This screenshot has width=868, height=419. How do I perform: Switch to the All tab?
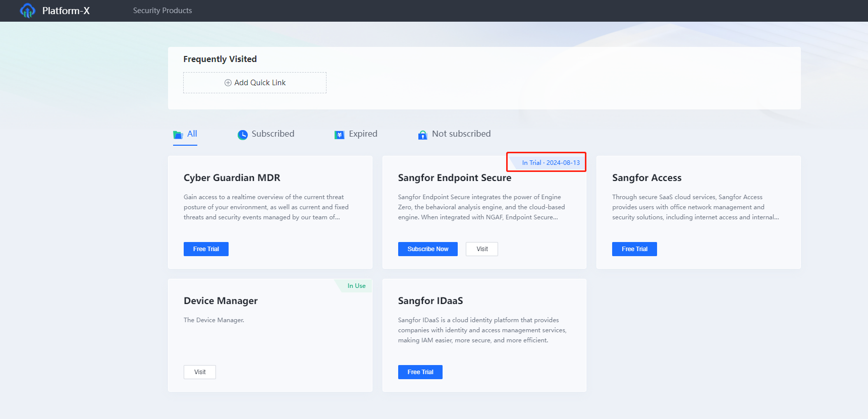185,134
